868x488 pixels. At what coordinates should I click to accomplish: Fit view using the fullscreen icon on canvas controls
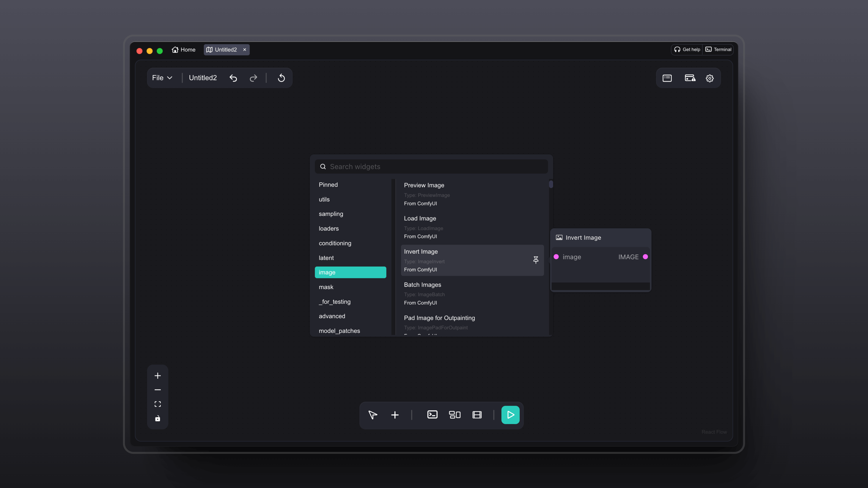click(157, 404)
